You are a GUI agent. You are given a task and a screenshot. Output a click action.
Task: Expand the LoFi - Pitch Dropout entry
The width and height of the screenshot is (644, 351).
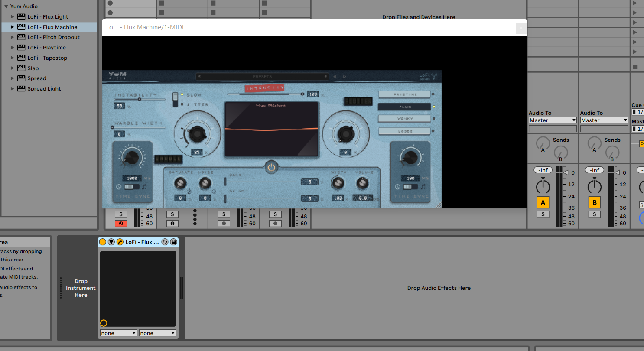click(13, 37)
